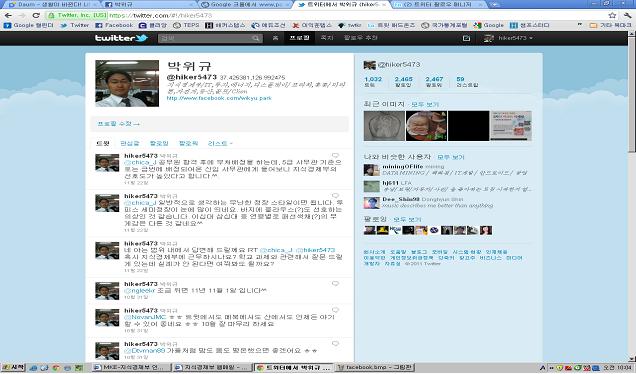
Task: Click the Windows Start button
Action: (x=13, y=368)
